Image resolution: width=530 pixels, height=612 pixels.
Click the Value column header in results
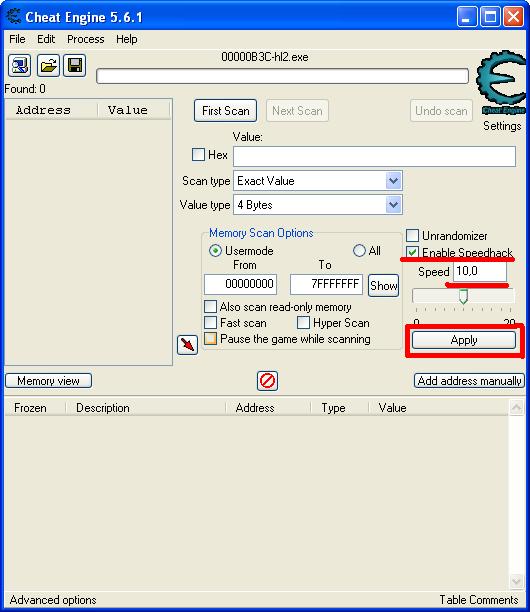(x=134, y=110)
